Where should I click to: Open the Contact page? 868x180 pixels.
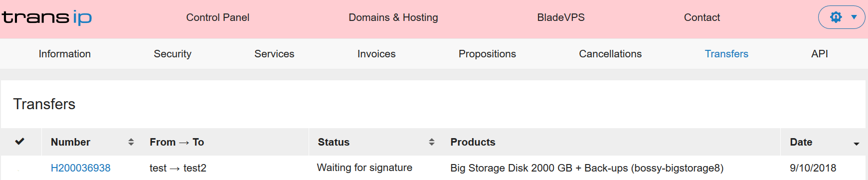702,17
